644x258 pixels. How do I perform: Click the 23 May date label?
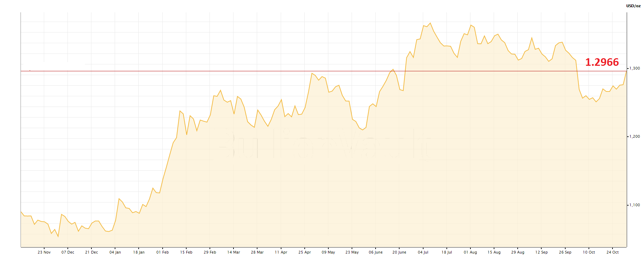pyautogui.click(x=352, y=252)
